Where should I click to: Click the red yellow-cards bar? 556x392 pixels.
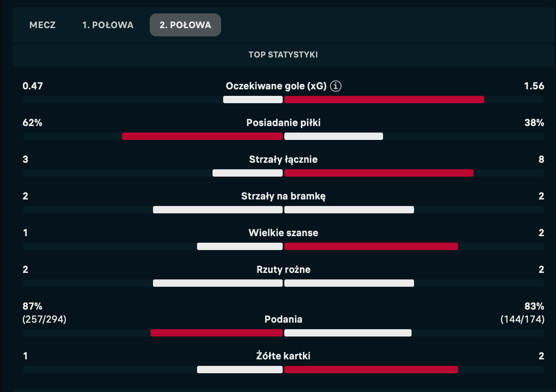(371, 370)
